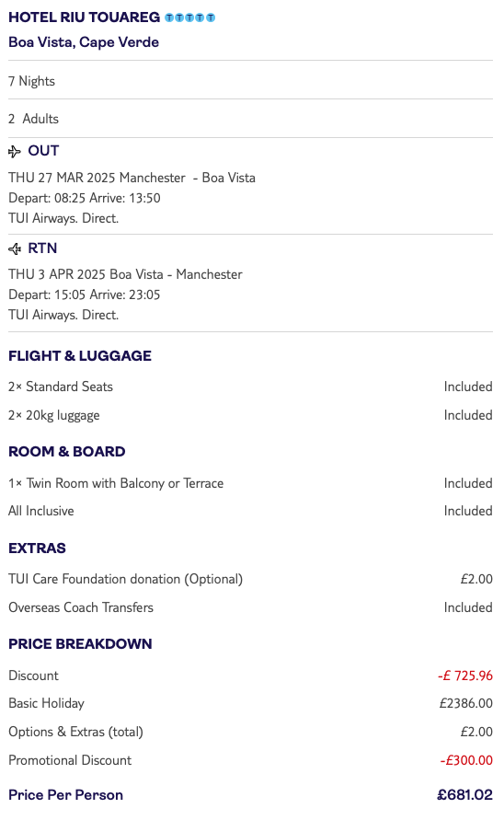Click the return flight plane icon

tap(14, 248)
